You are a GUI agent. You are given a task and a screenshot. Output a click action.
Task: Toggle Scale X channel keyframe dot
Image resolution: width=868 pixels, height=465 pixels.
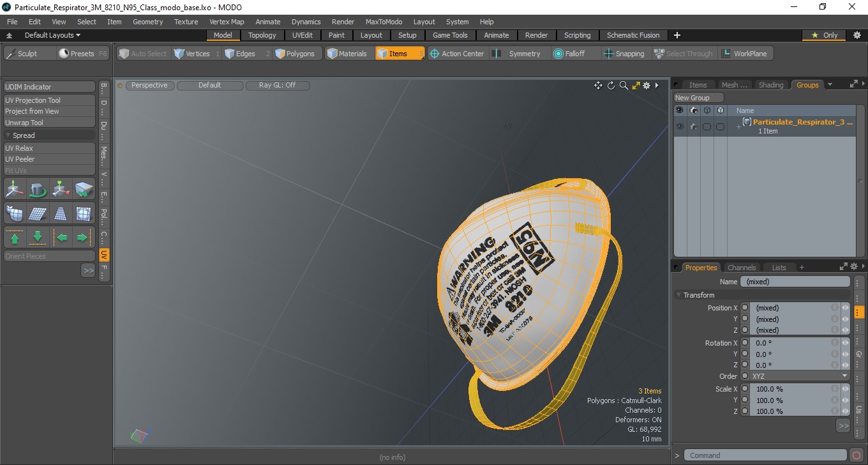click(744, 389)
